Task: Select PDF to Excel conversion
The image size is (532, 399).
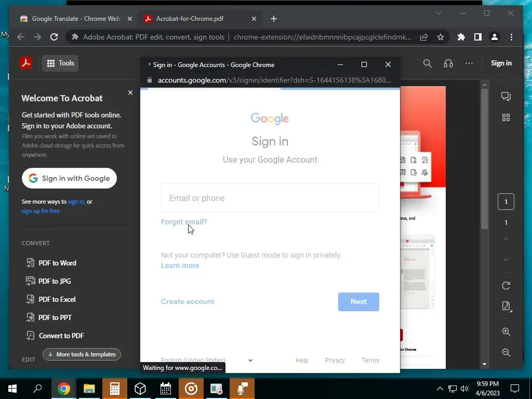Action: tap(51, 299)
